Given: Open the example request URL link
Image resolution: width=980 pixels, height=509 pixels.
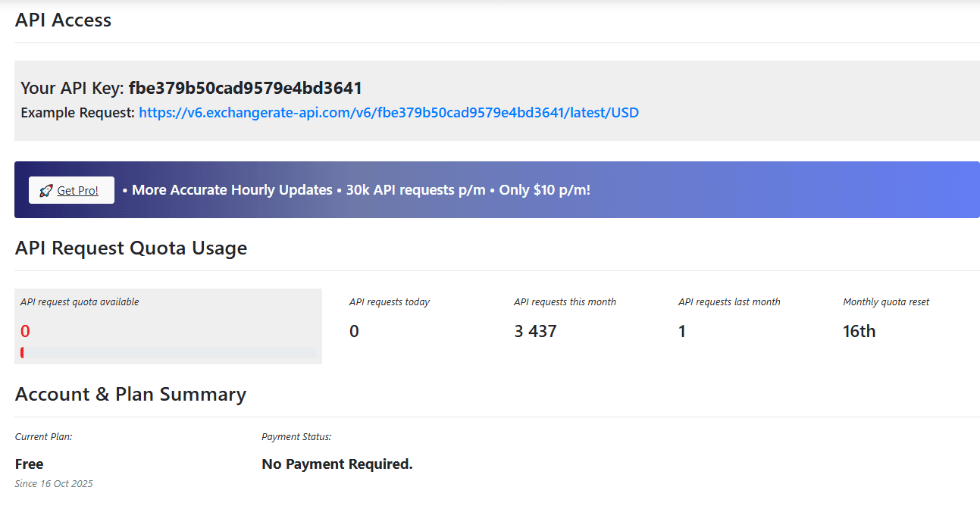Looking at the screenshot, I should pos(388,113).
